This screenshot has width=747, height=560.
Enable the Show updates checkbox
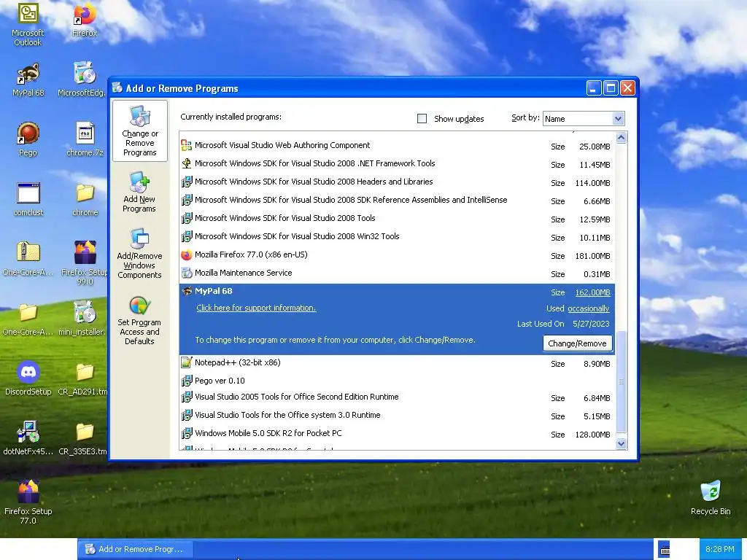(422, 119)
